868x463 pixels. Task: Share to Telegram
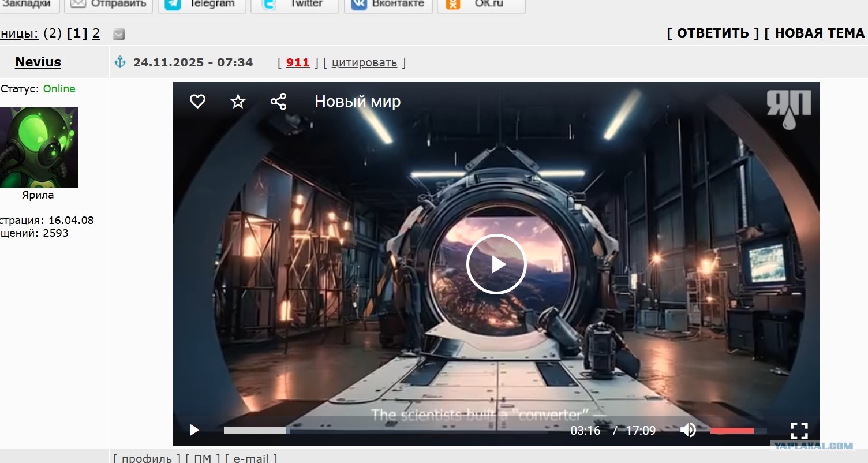point(201,5)
